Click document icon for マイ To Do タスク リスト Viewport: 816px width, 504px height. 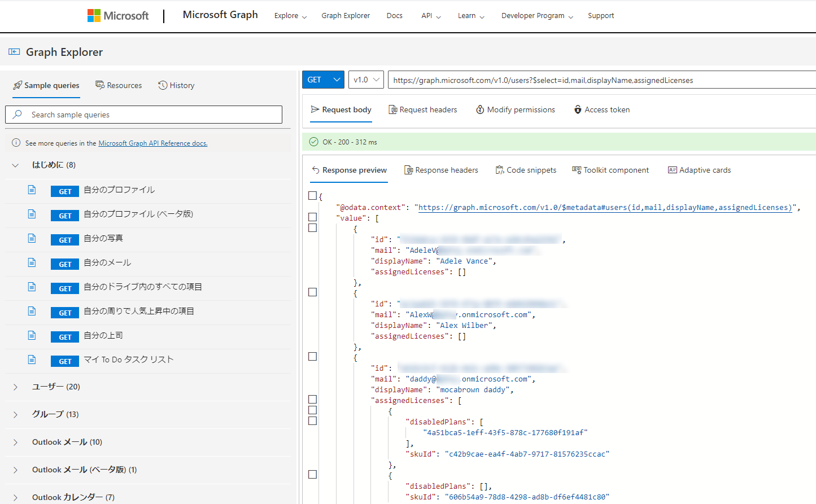[32, 360]
